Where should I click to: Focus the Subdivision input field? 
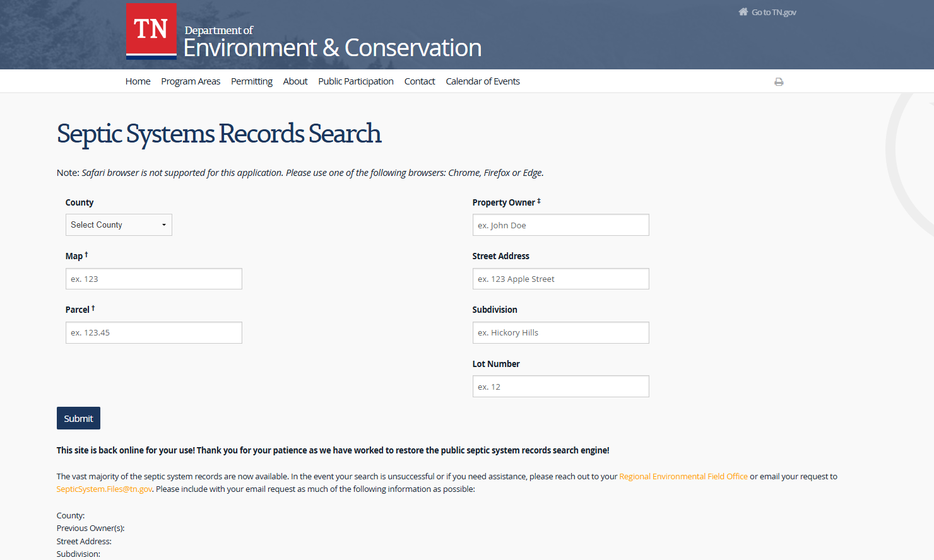point(560,333)
